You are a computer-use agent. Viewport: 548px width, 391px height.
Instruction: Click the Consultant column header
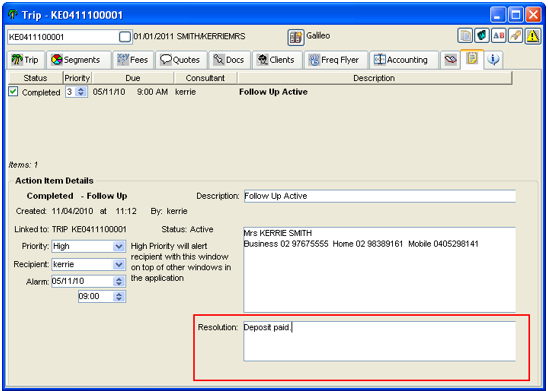pyautogui.click(x=206, y=78)
